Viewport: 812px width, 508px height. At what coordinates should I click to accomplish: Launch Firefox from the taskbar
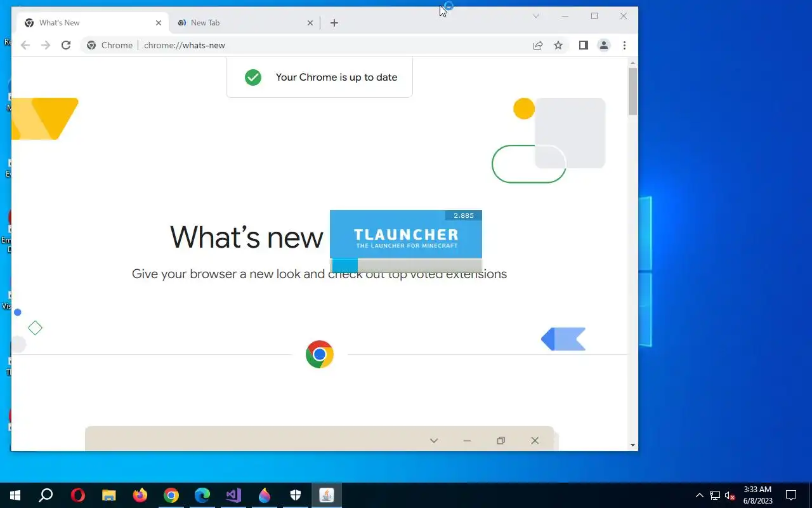coord(140,495)
